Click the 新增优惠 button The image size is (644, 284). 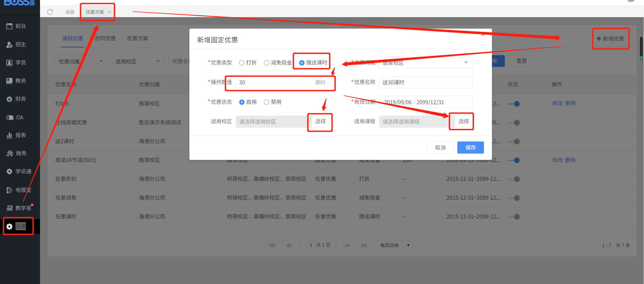610,39
